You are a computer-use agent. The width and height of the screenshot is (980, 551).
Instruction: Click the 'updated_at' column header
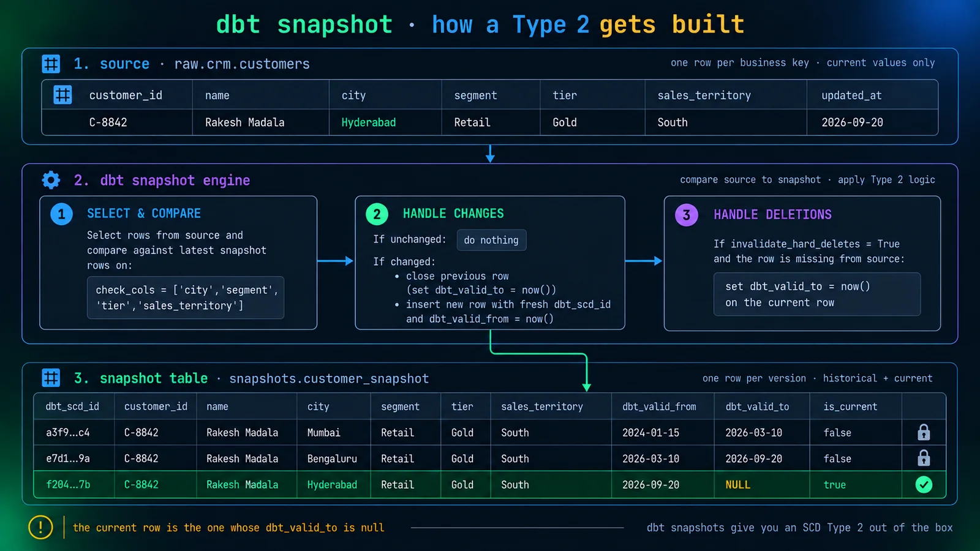pyautogui.click(x=851, y=96)
